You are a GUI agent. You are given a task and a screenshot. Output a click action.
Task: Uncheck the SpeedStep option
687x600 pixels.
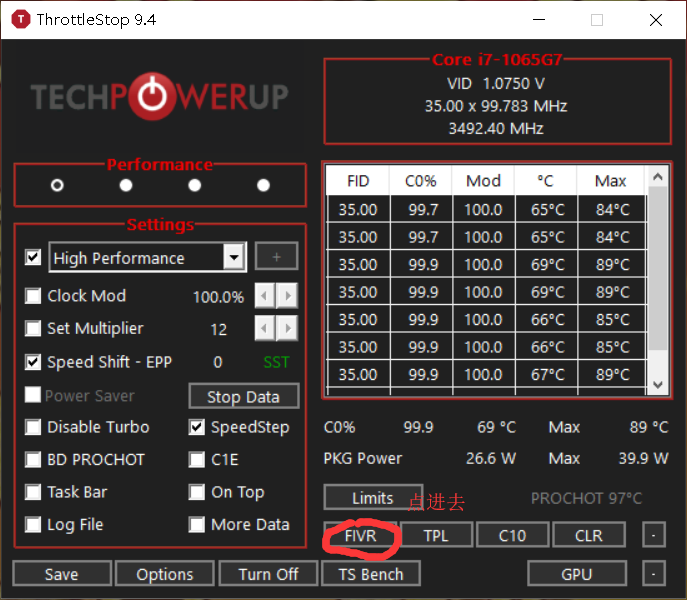tap(197, 427)
